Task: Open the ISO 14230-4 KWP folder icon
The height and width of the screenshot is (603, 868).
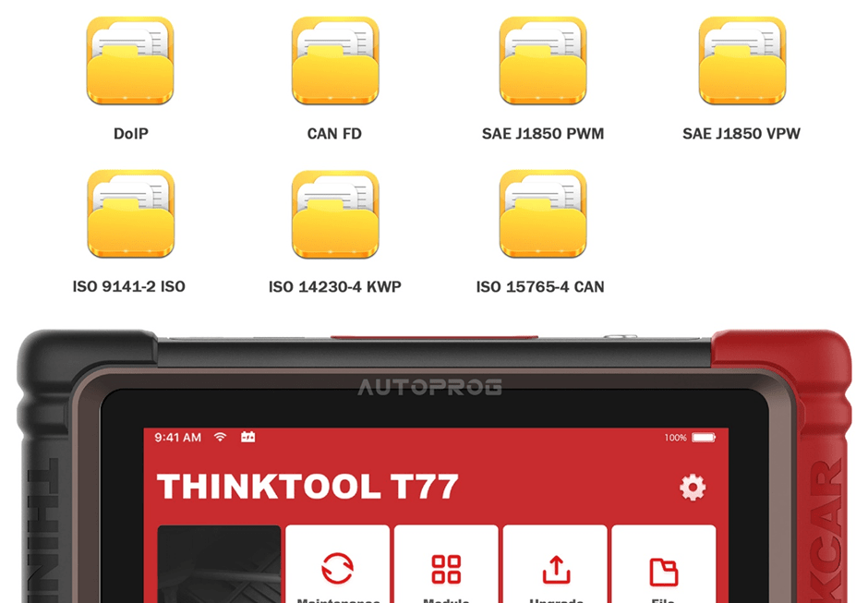Action: pos(335,214)
